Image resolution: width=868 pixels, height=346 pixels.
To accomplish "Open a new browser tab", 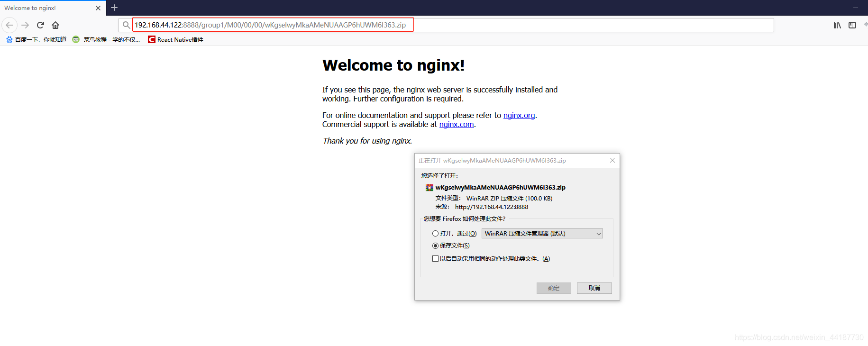I will (x=114, y=8).
